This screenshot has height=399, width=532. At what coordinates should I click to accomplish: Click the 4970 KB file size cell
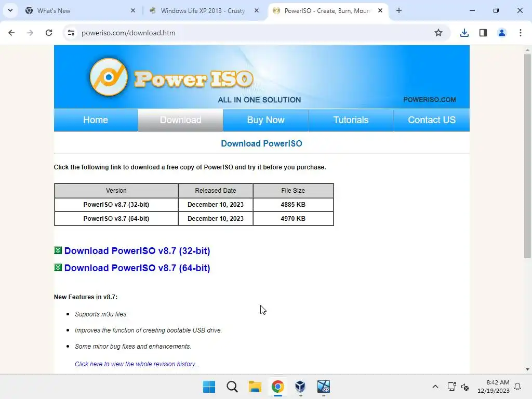(x=293, y=219)
